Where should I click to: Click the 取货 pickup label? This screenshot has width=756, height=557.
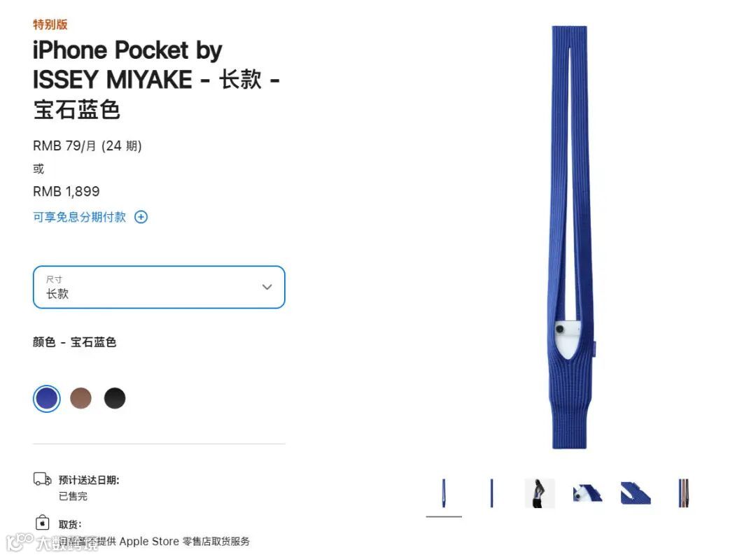(x=71, y=524)
